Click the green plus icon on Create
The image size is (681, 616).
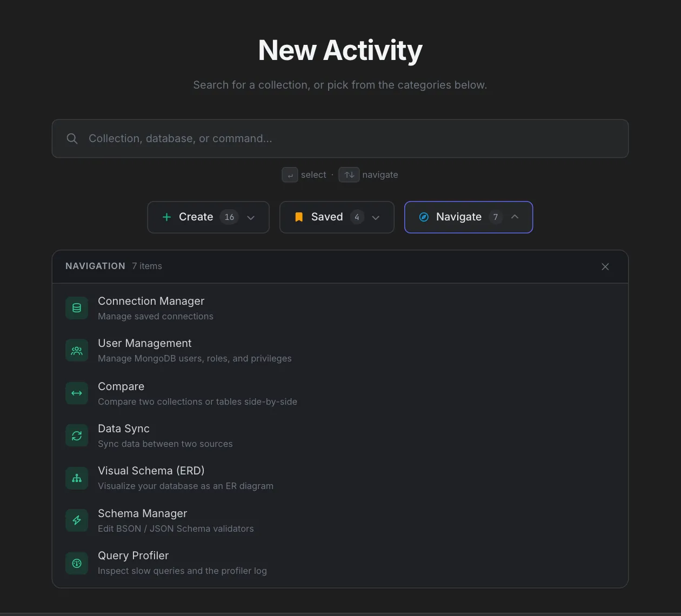pos(167,217)
